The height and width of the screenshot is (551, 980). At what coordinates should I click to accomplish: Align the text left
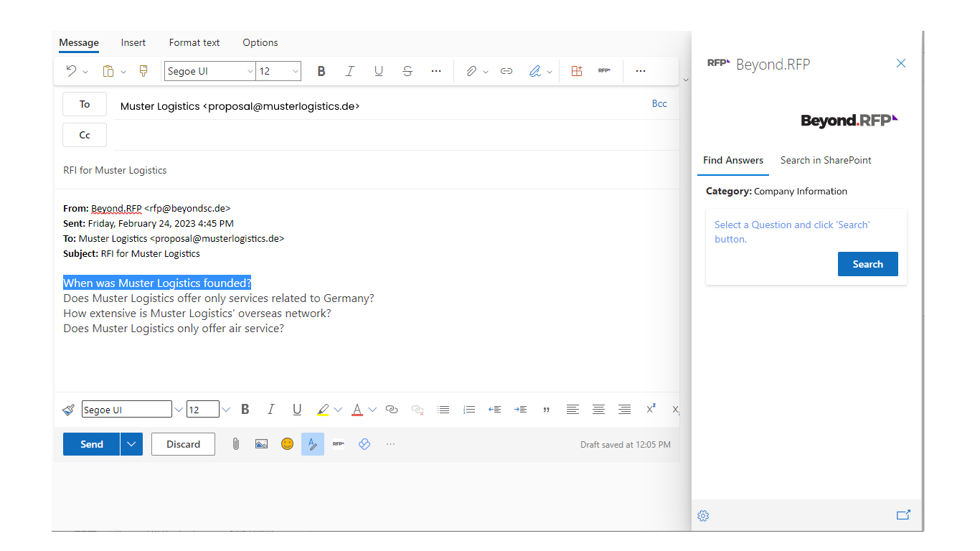[573, 410]
